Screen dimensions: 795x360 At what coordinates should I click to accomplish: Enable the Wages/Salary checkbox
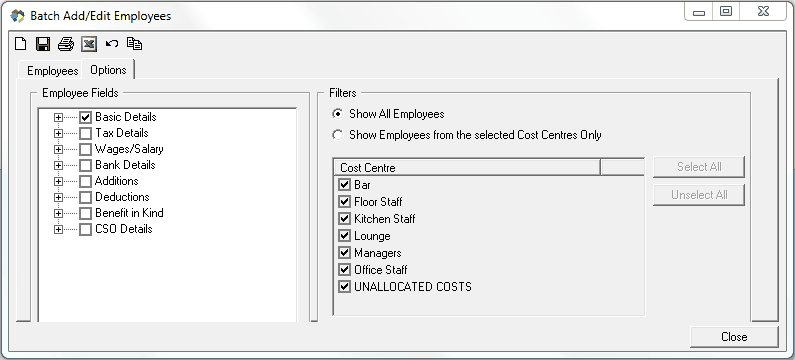(x=85, y=150)
